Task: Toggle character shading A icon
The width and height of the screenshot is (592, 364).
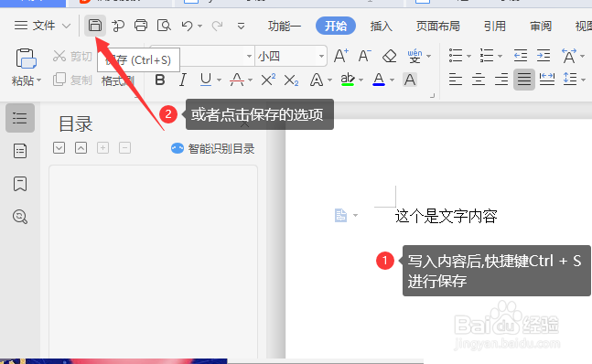Action: tap(410, 80)
